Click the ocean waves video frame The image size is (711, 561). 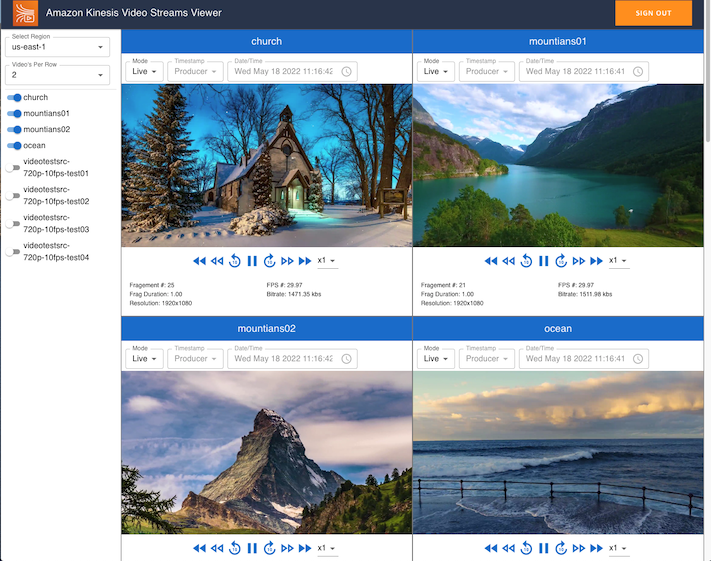click(558, 453)
